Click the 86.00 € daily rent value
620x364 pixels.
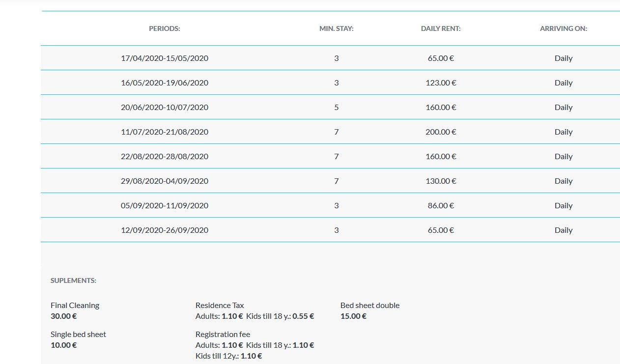tap(441, 205)
